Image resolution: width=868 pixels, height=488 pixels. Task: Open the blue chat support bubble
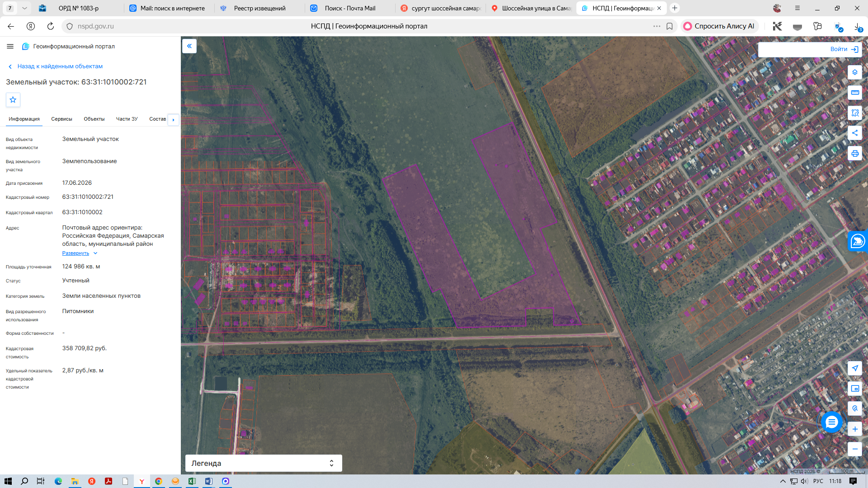point(832,422)
